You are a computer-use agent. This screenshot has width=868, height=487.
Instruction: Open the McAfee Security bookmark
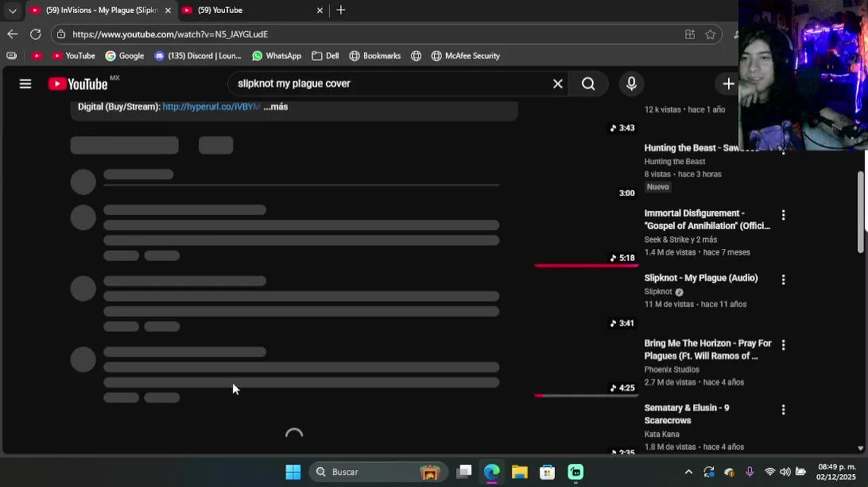(x=466, y=55)
